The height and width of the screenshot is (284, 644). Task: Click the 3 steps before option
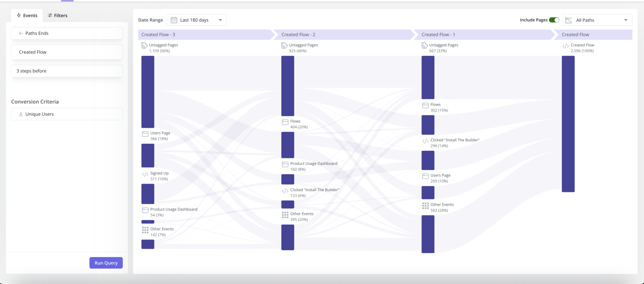(x=67, y=71)
